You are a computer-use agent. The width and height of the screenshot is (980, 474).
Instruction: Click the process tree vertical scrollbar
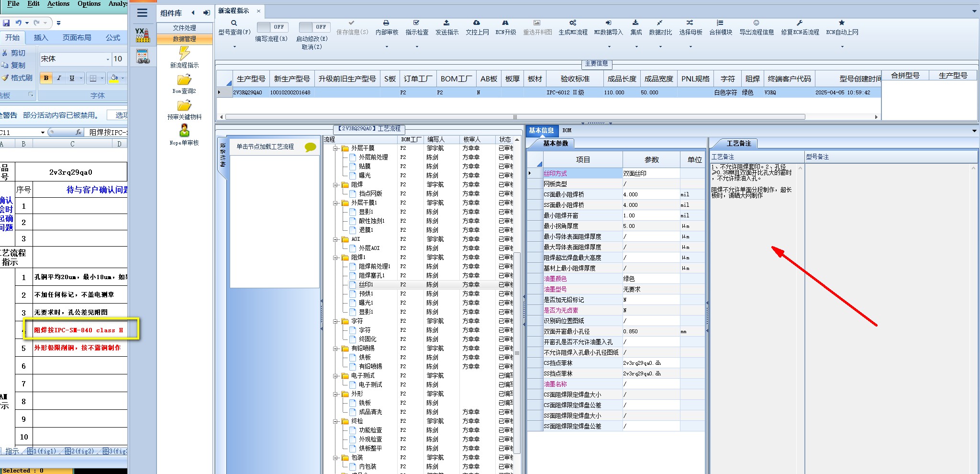517,352
